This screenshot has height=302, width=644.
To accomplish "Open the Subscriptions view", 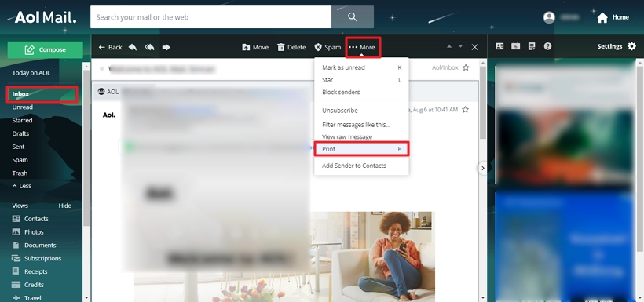I will pyautogui.click(x=37, y=258).
